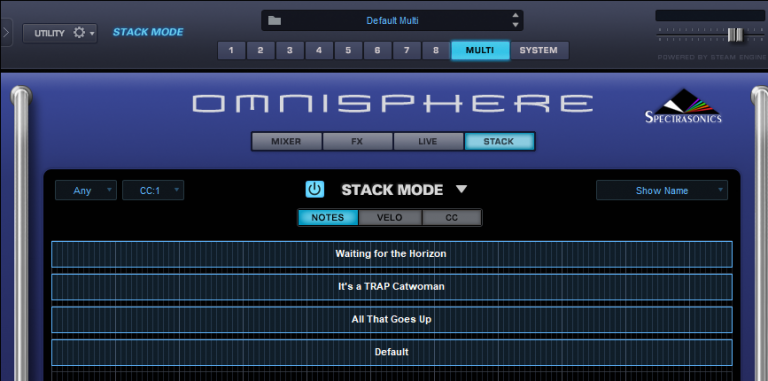768x381 pixels.
Task: Open the FX tab
Action: click(357, 141)
